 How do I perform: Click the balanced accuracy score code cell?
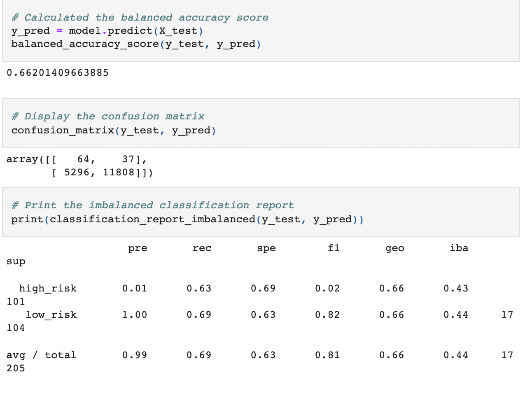tap(261, 31)
